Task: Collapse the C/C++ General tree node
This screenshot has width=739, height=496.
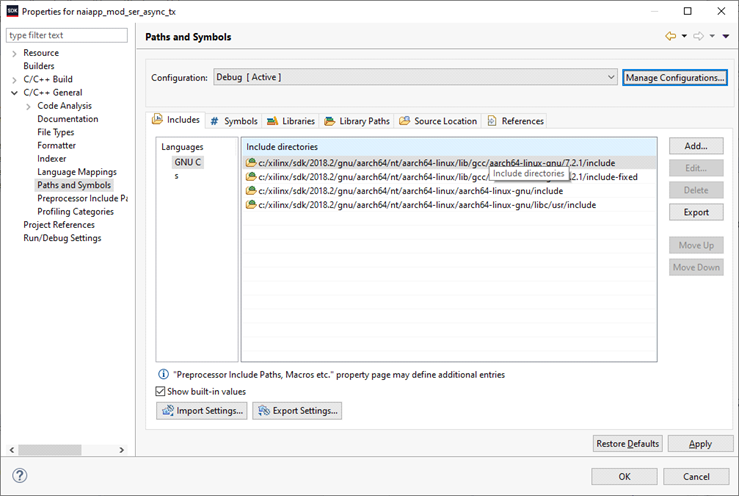Action: pyautogui.click(x=14, y=93)
